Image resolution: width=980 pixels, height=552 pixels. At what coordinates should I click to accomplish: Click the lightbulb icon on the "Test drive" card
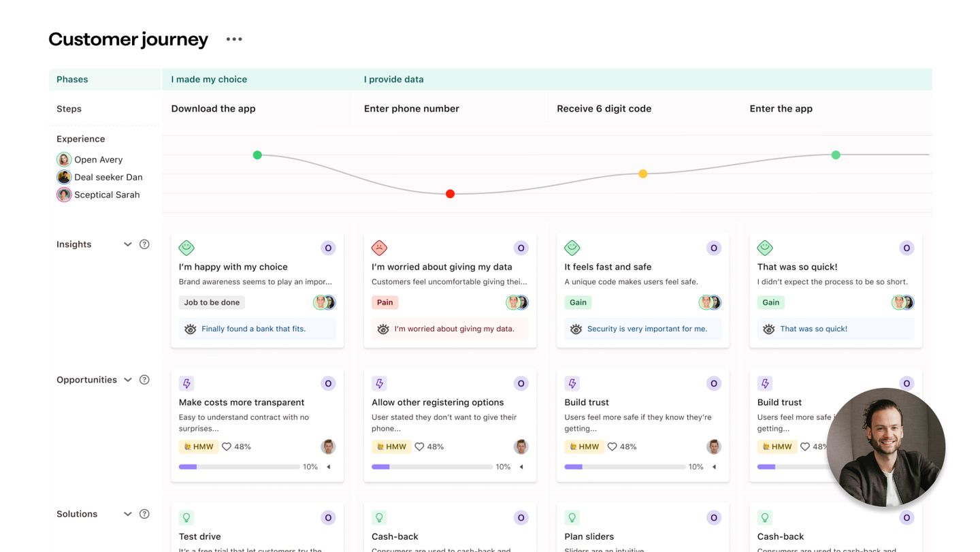point(186,517)
